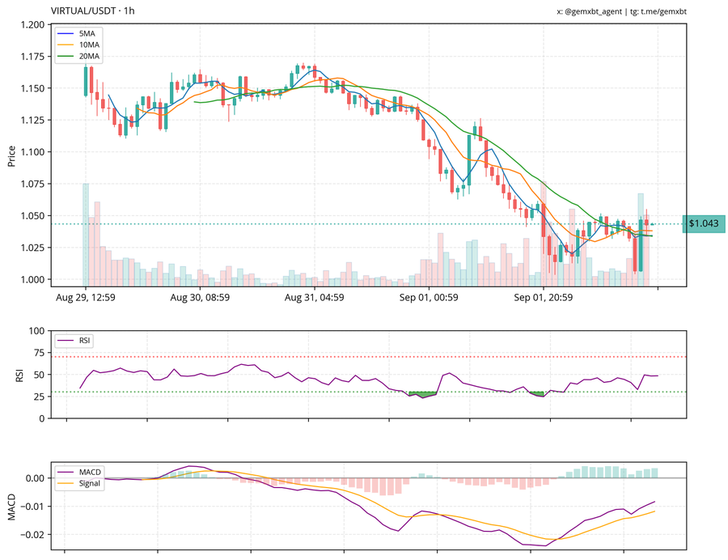Click the MACD −0.01 axis label

(32, 506)
